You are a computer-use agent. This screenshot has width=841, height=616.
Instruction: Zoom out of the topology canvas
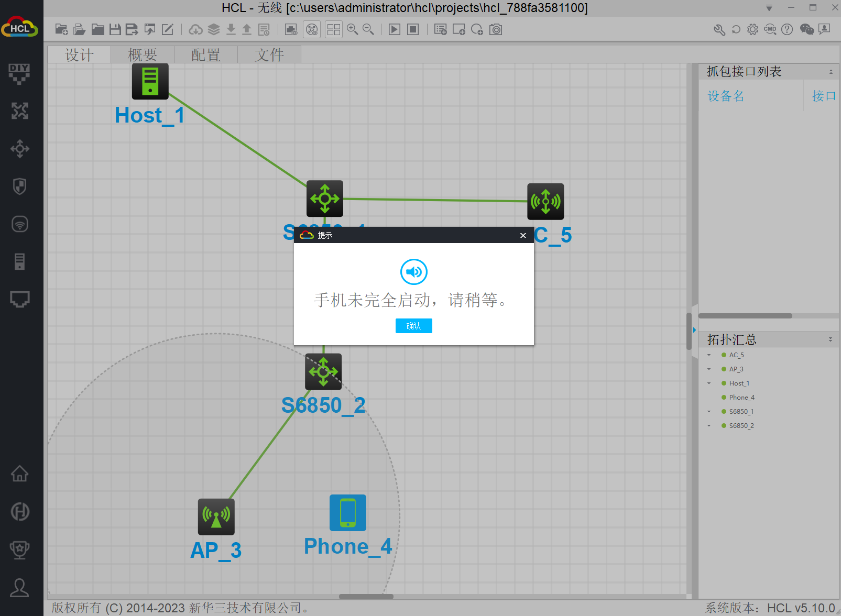pyautogui.click(x=368, y=29)
